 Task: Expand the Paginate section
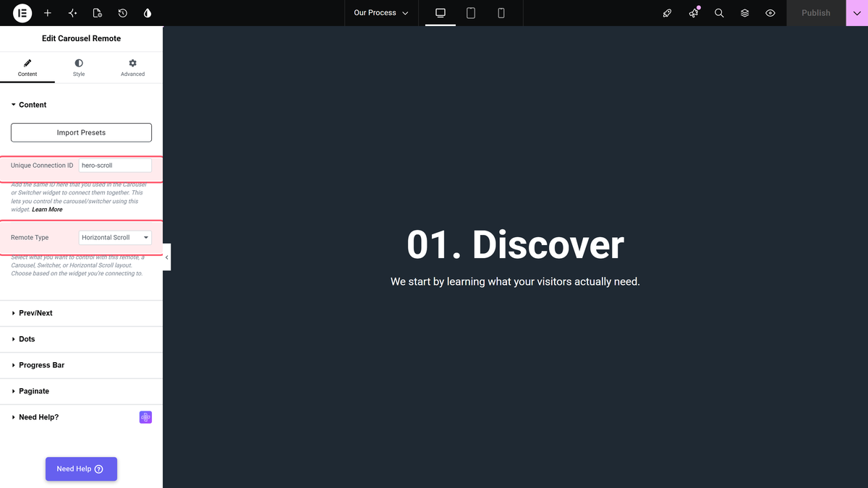(81, 391)
